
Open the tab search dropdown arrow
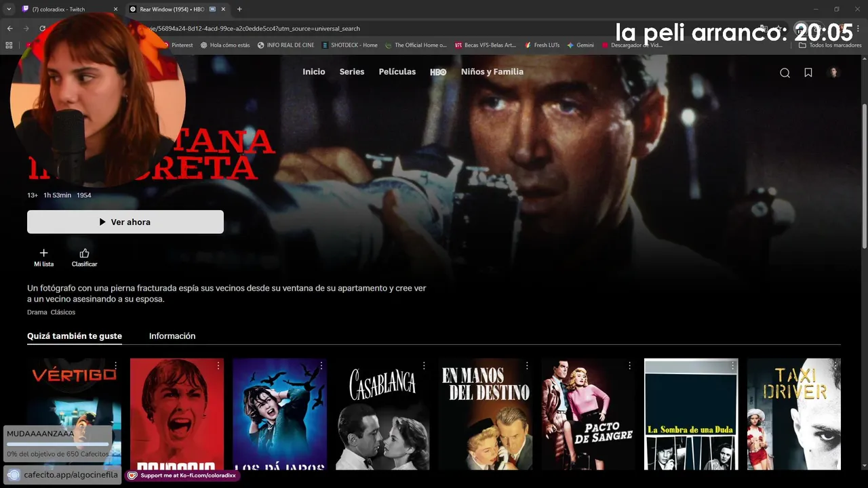pyautogui.click(x=9, y=9)
